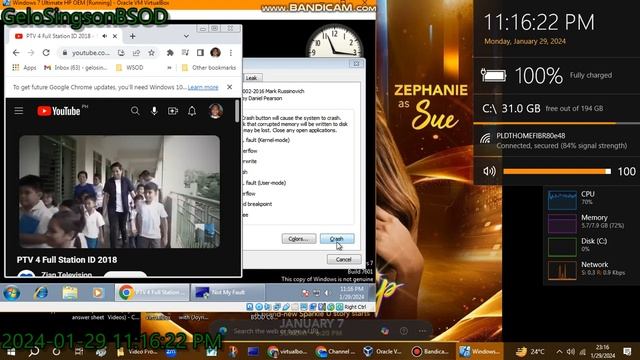Expand the hidden bookmarks overflow chevron

click(169, 68)
